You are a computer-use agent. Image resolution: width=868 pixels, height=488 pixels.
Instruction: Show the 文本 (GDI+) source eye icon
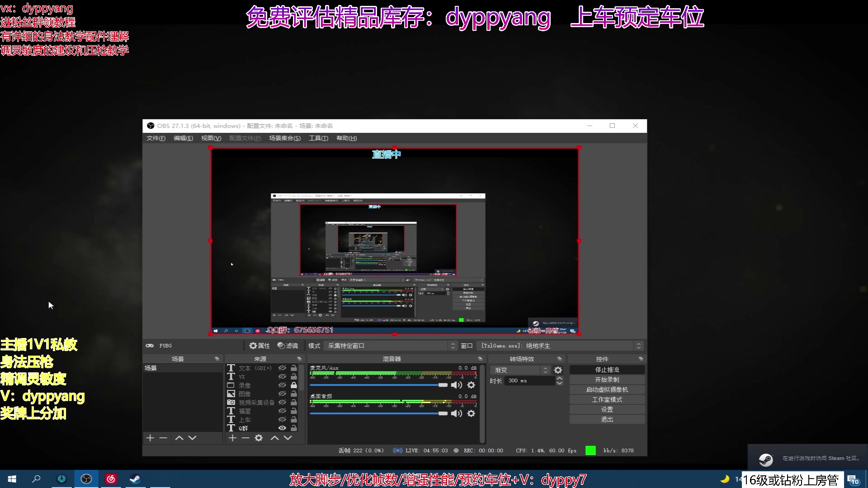(x=282, y=368)
